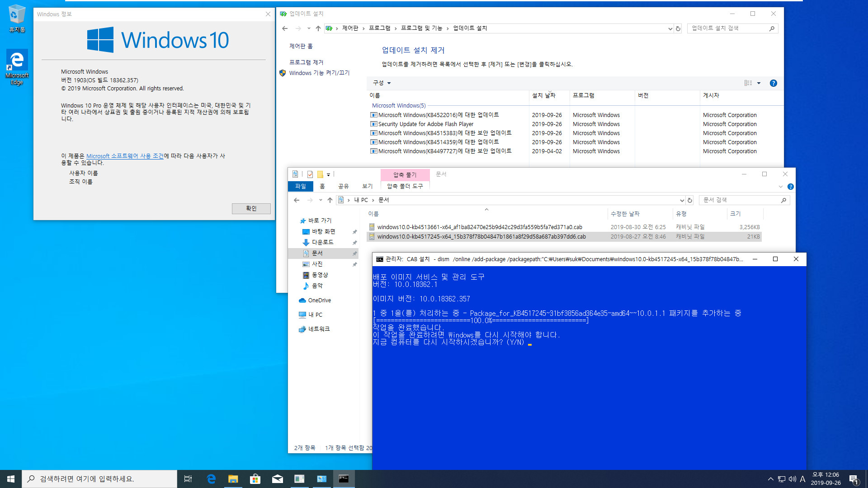This screenshot has height=488, width=868.
Task: Select 음악 in navigation pane
Action: [317, 286]
